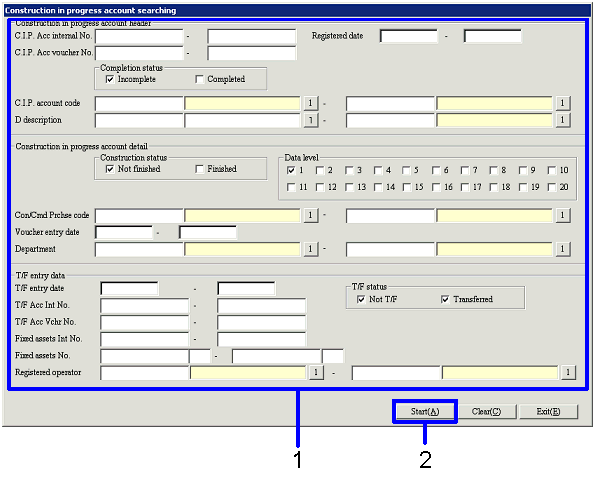Enable the Finished construction status
This screenshot has width=596, height=477.
click(x=199, y=169)
